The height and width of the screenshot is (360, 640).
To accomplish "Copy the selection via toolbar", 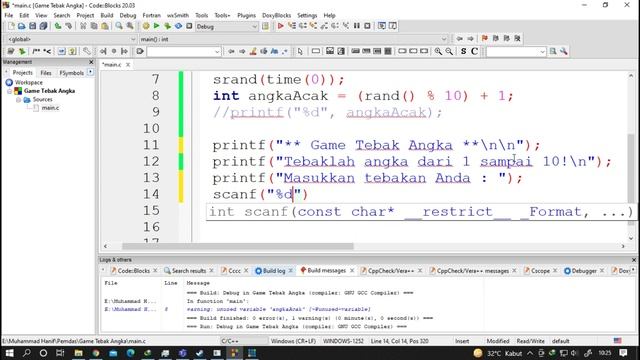I will point(94,26).
